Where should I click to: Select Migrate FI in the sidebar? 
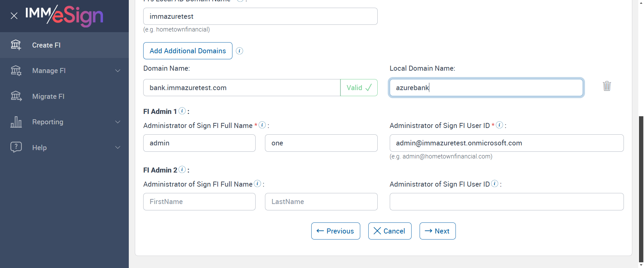pos(48,96)
